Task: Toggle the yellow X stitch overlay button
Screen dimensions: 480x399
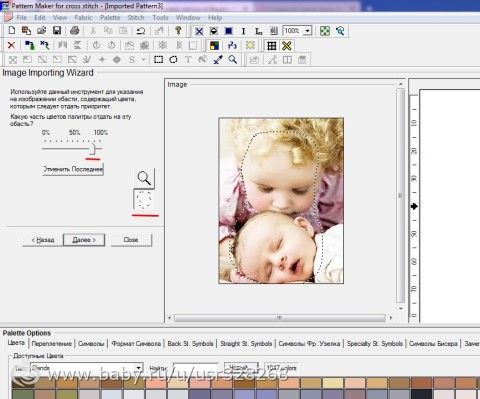Action: click(287, 46)
